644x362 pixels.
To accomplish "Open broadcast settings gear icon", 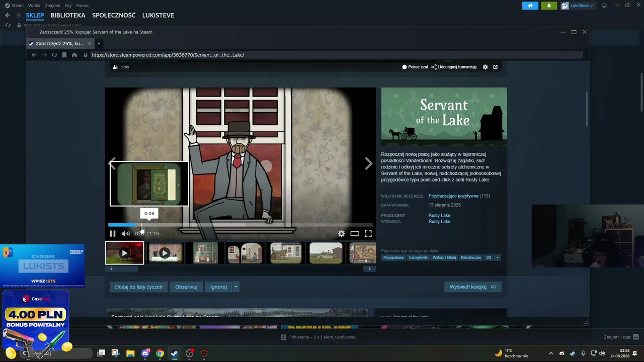I will click(485, 67).
